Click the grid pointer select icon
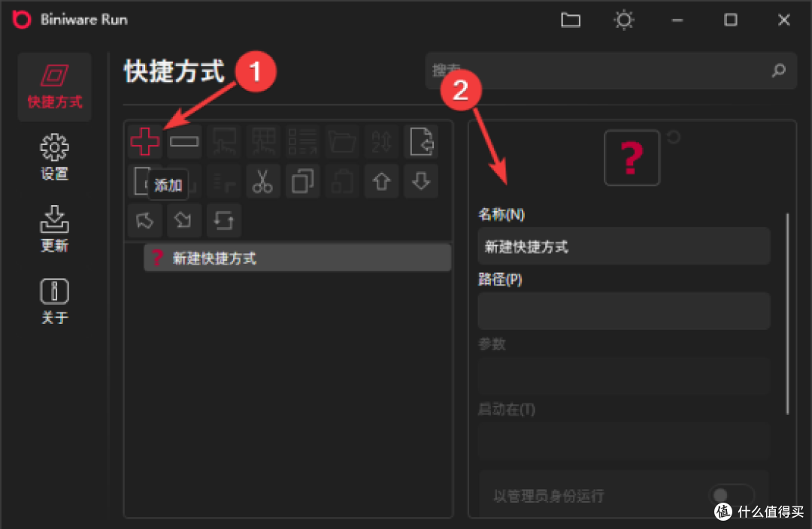812x529 pixels. coord(263,141)
